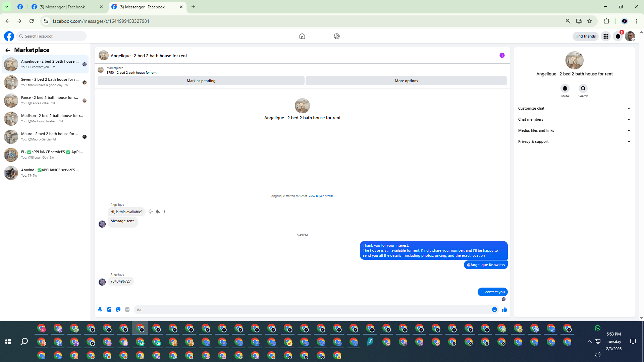React to 'Hi, is this available?' message
The width and height of the screenshot is (644, 362).
[x=151, y=212]
